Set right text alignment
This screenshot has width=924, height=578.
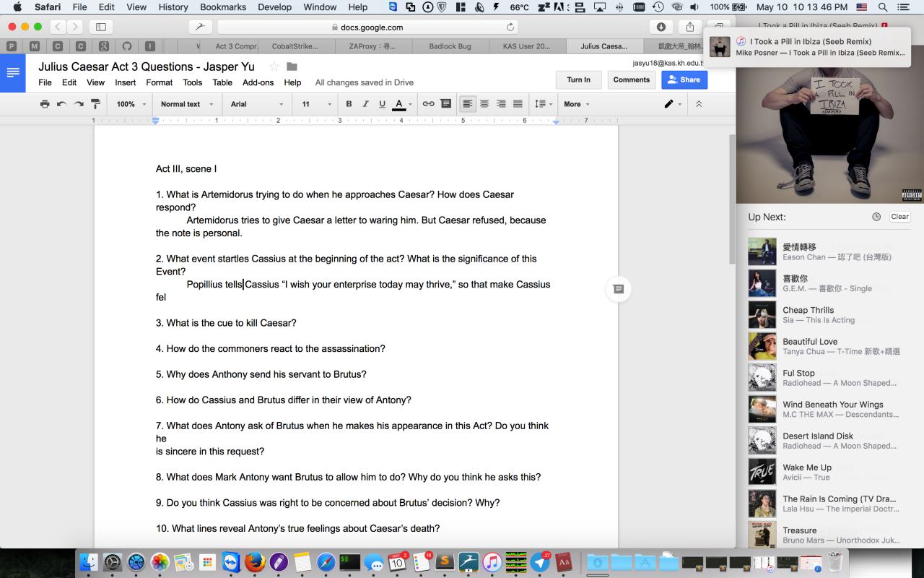[x=501, y=104]
